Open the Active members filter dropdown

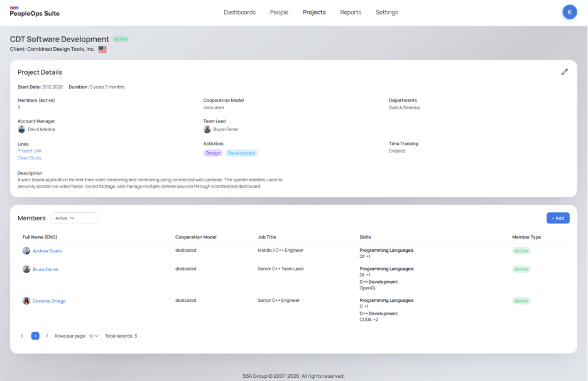(x=74, y=218)
